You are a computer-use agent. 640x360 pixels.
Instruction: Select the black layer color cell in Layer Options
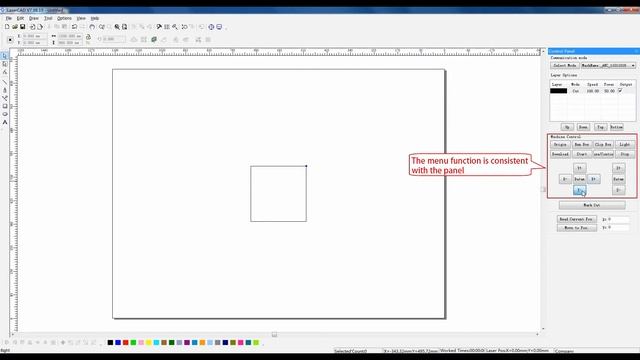pyautogui.click(x=558, y=91)
